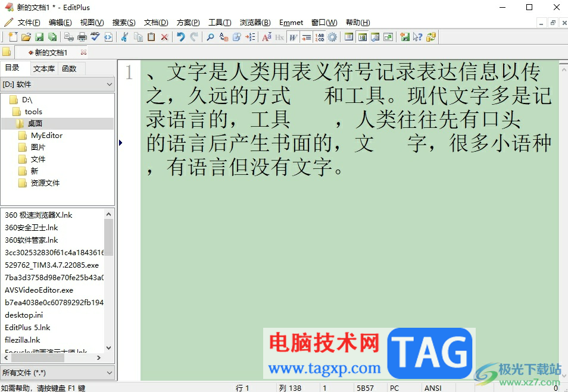This screenshot has width=568, height=392.
Task: Select the 资源文件 folder
Action: coord(45,183)
